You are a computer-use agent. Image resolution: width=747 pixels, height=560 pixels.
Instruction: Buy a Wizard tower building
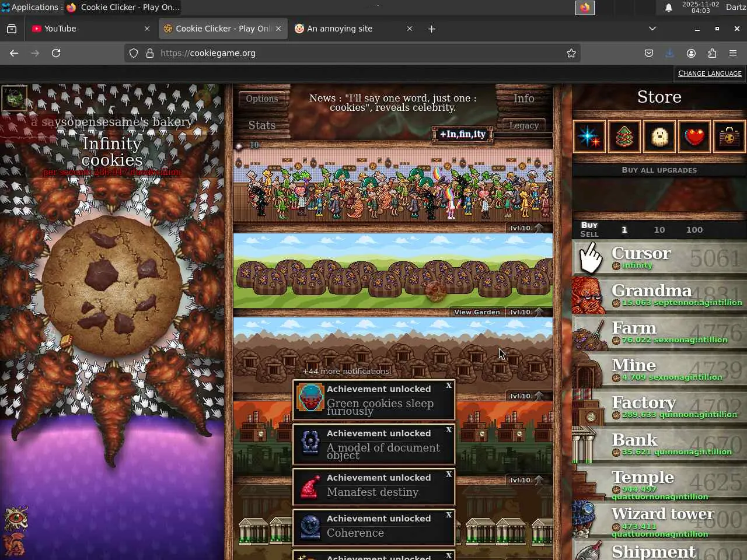click(x=659, y=519)
